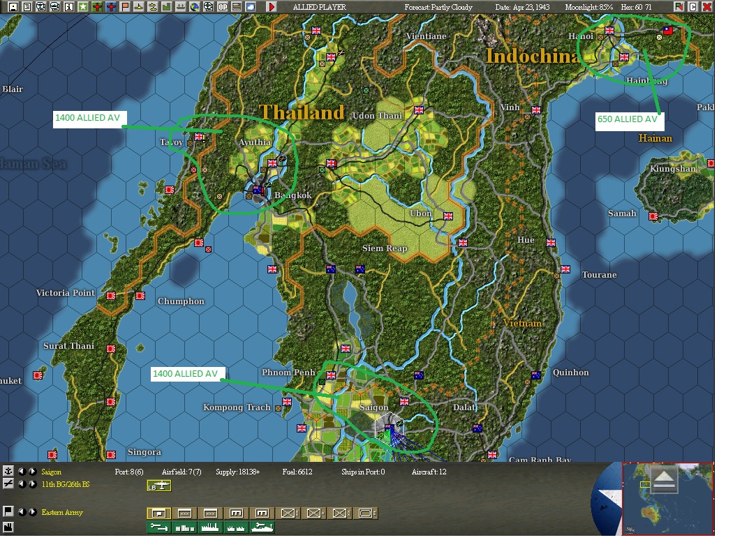Select the Japanese flag at Surat Thani

[x=111, y=348]
